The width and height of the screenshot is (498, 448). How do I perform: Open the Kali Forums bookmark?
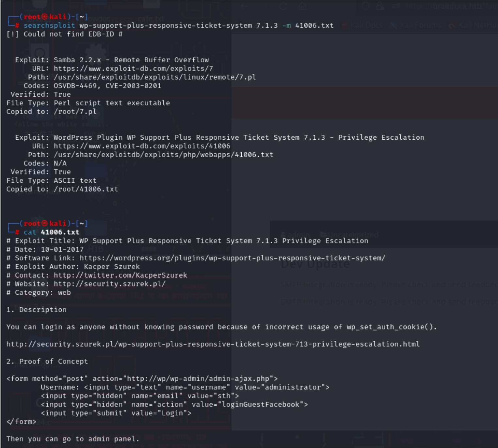(x=416, y=25)
